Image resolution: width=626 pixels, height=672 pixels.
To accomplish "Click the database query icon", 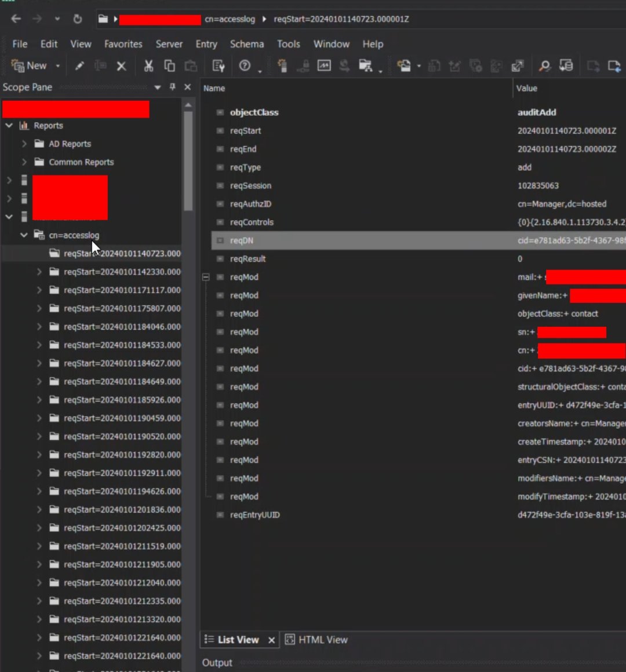I will click(566, 65).
